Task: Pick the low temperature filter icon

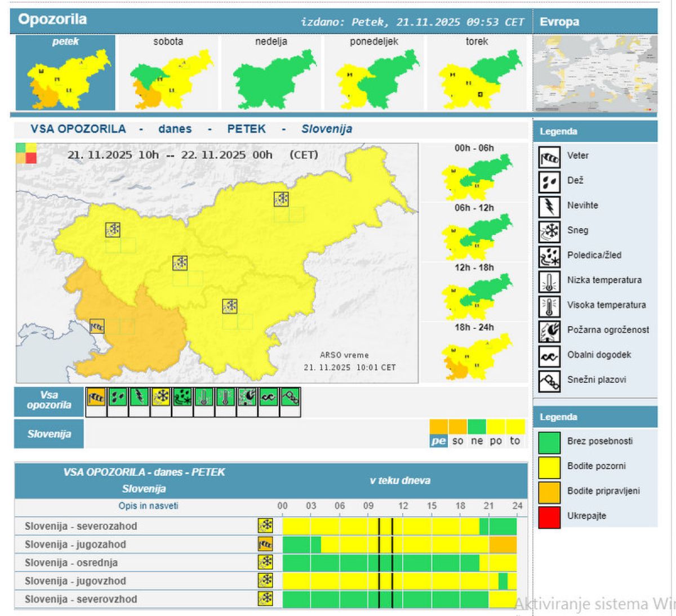Action: 204,397
